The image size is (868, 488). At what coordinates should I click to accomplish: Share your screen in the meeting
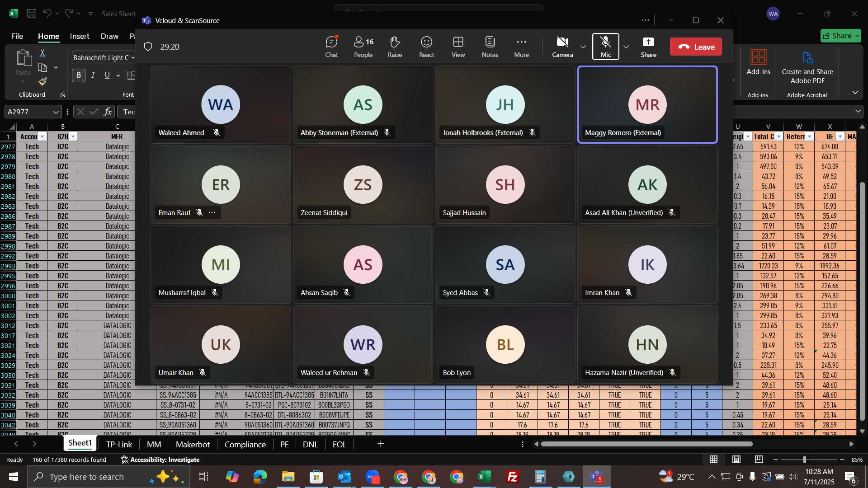(x=648, y=47)
